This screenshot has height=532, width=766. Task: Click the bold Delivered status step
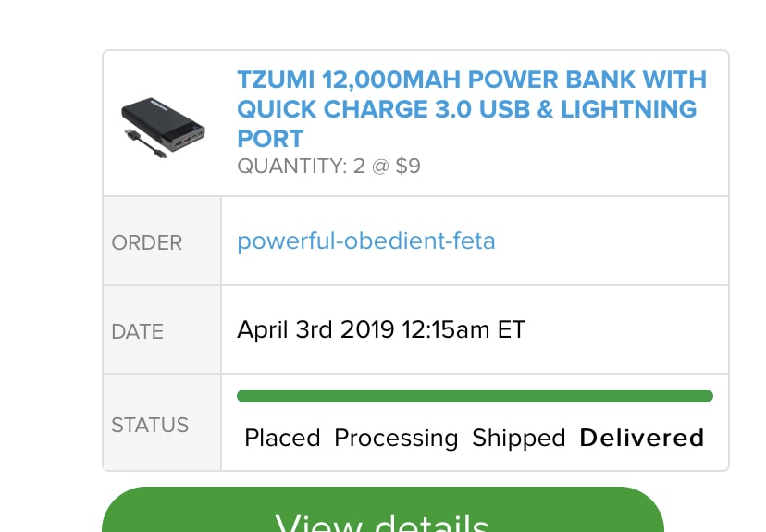641,438
